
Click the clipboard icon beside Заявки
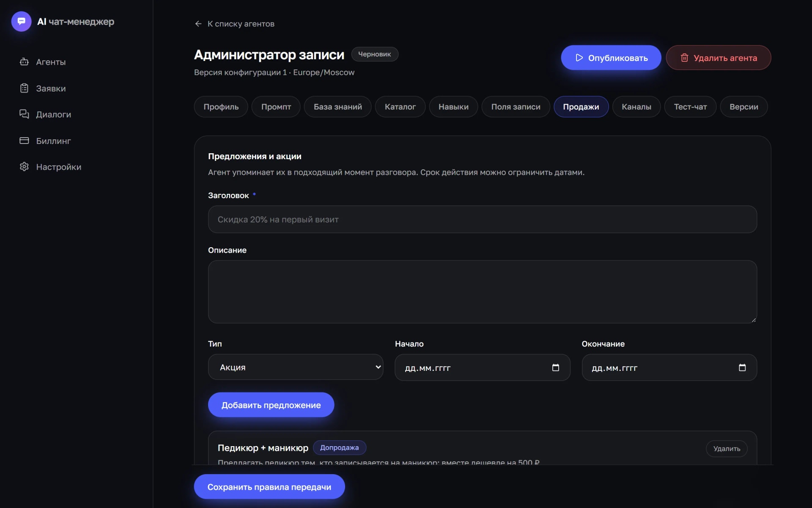click(24, 88)
